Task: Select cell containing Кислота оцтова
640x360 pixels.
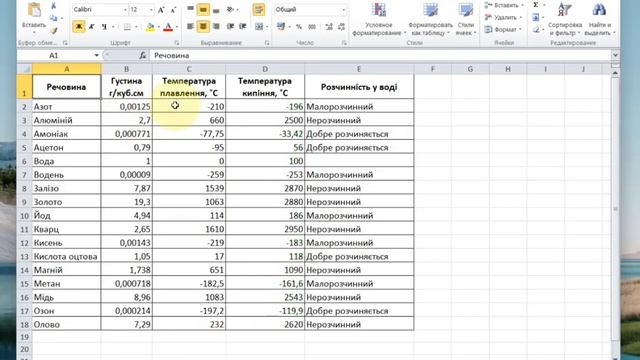Action: pyautogui.click(x=66, y=256)
